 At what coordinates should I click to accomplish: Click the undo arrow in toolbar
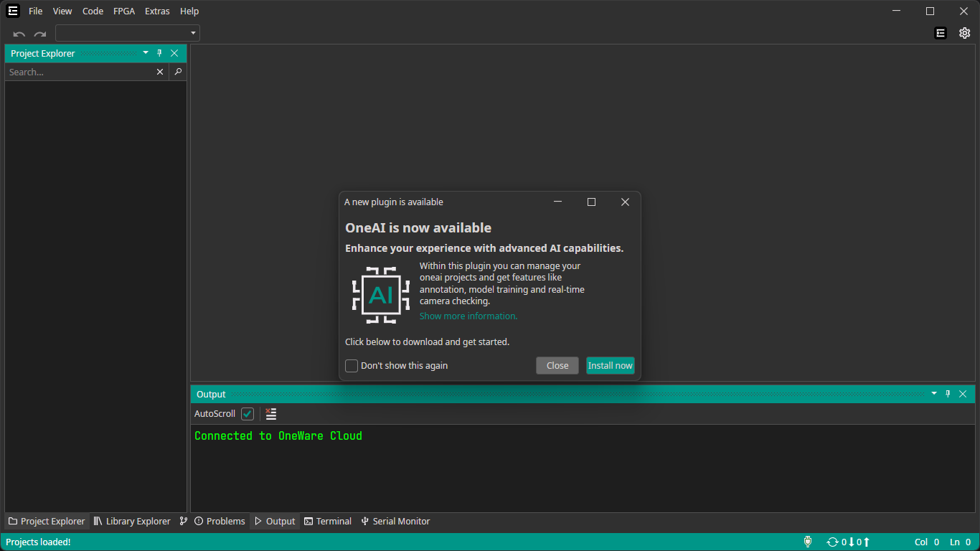pyautogui.click(x=19, y=34)
